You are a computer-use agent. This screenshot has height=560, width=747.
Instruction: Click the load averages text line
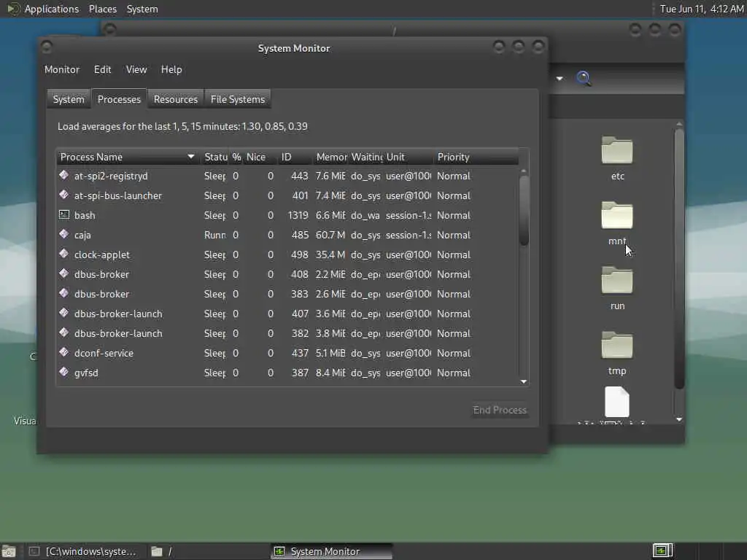182,126
